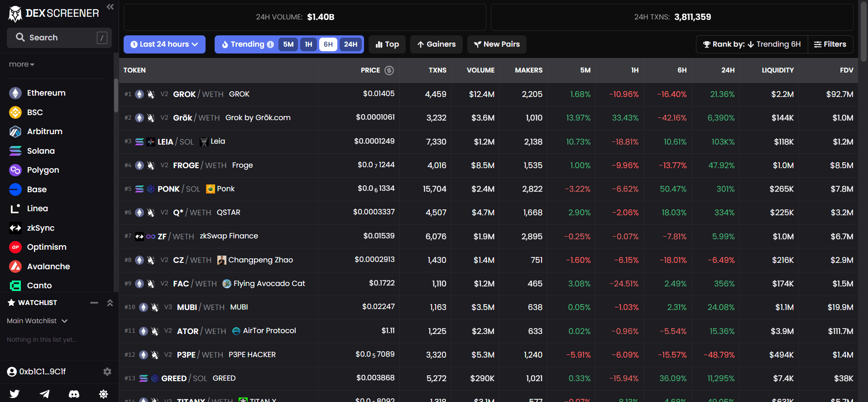The height and width of the screenshot is (402, 868).
Task: Select the New Pairs tab
Action: (x=497, y=44)
